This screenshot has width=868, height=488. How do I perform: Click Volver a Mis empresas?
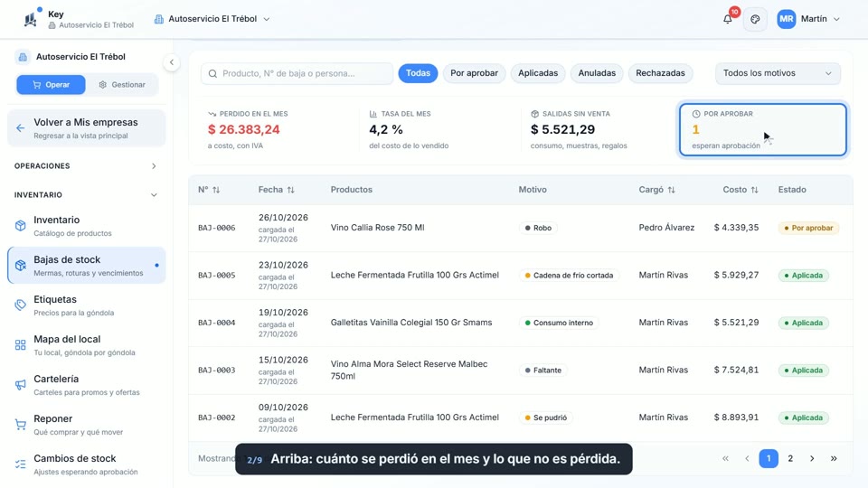pos(87,128)
